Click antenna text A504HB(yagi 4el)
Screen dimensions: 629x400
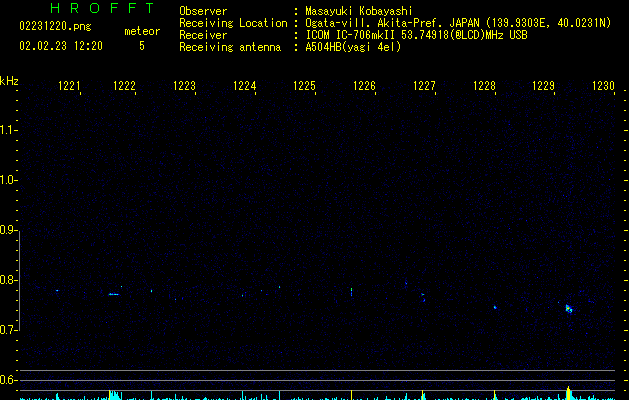[353, 47]
